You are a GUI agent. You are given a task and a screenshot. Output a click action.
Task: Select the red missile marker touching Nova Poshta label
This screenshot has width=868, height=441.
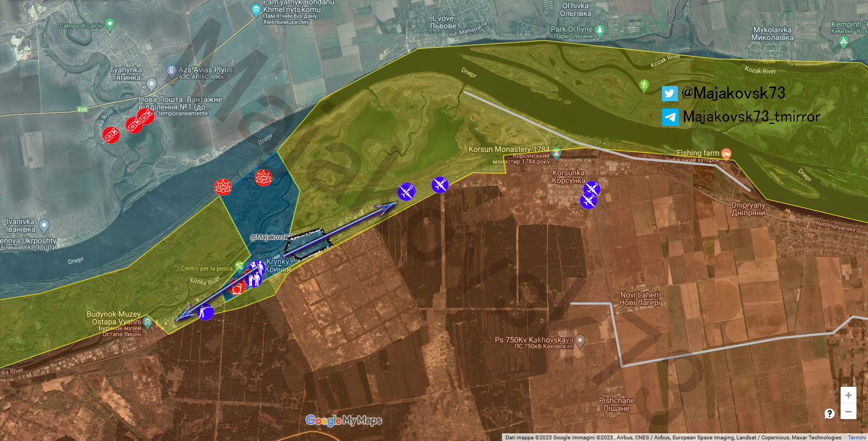[145, 117]
